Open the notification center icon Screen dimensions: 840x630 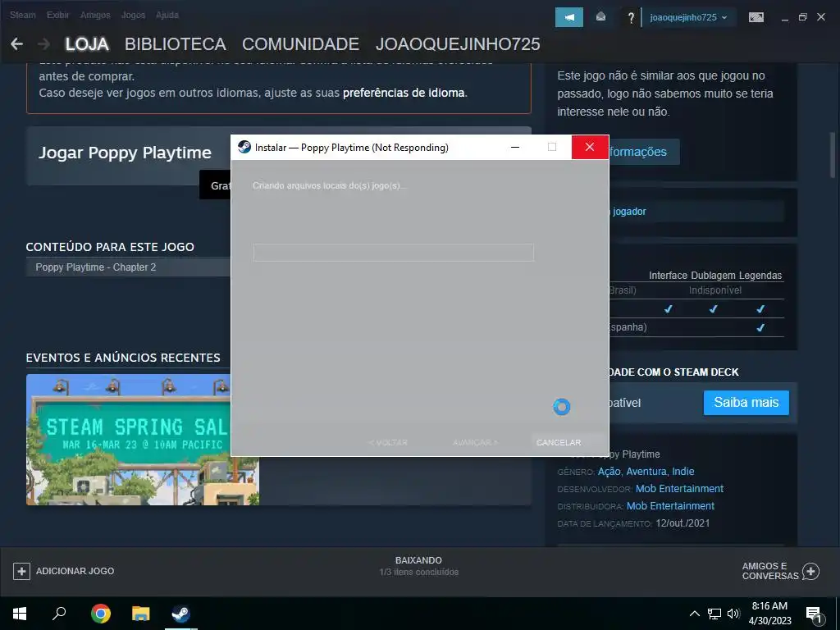[814, 615]
